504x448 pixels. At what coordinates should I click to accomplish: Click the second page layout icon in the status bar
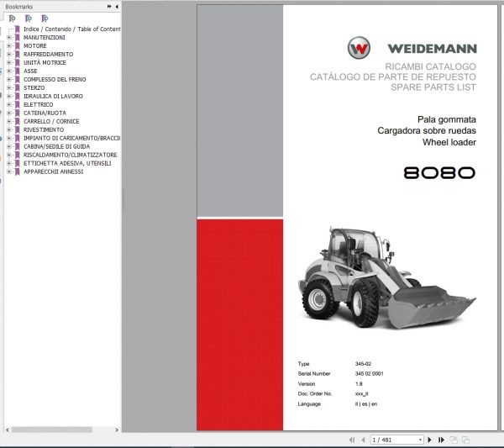(x=465, y=440)
